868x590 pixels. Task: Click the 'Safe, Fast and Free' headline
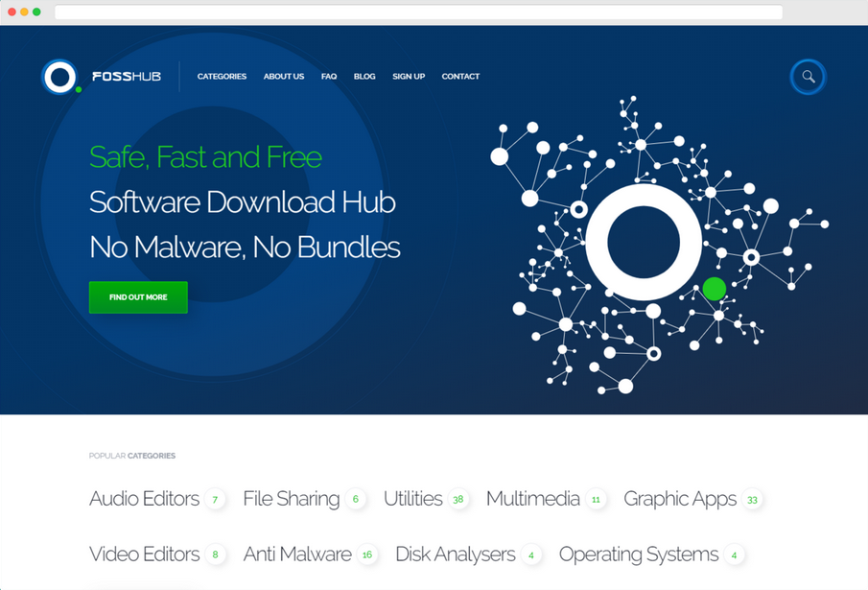point(205,157)
